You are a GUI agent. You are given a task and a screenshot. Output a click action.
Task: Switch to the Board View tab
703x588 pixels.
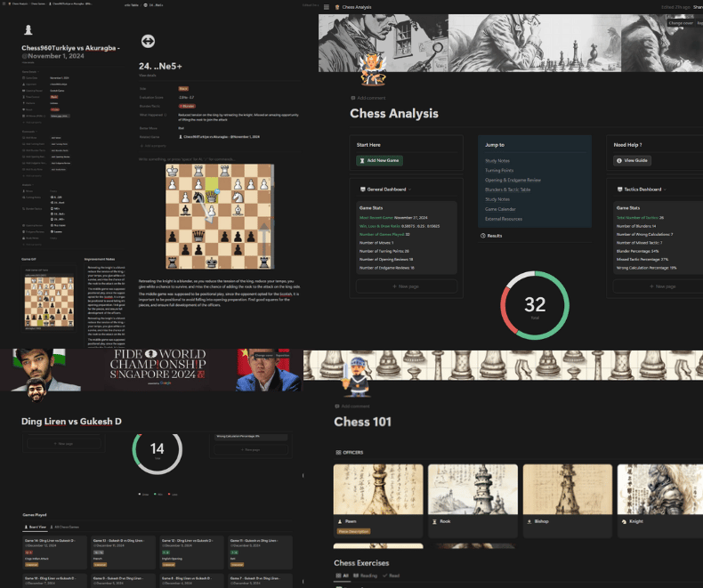pos(35,527)
